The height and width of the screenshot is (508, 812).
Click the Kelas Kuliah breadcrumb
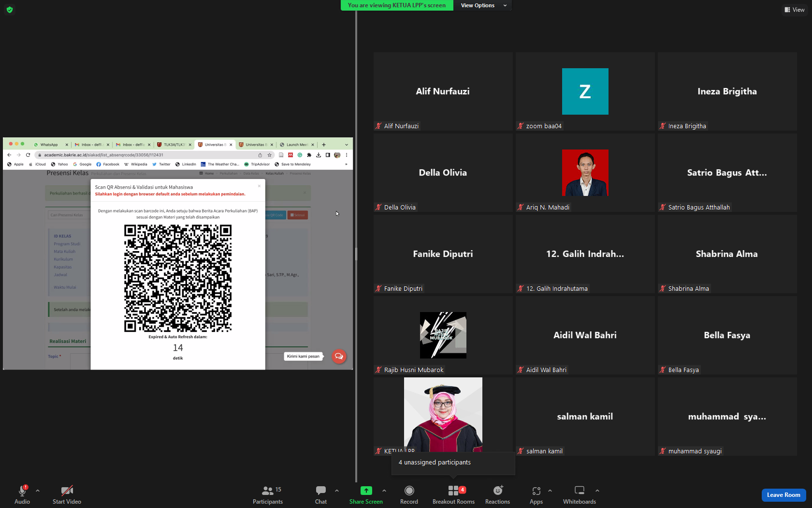(275, 173)
